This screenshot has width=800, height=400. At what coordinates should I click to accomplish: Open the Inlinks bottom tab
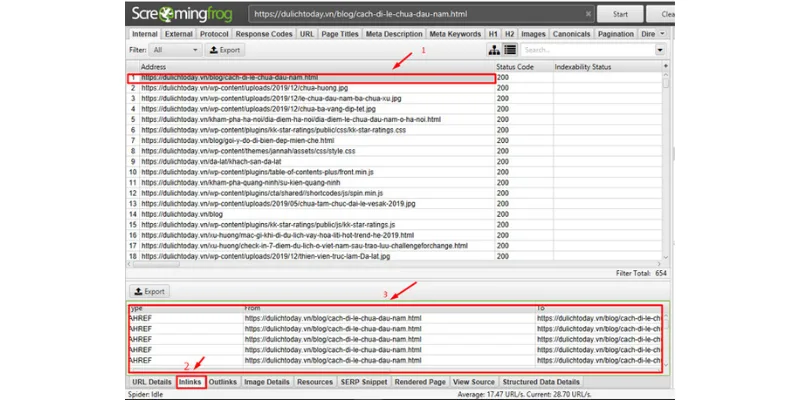click(x=191, y=382)
